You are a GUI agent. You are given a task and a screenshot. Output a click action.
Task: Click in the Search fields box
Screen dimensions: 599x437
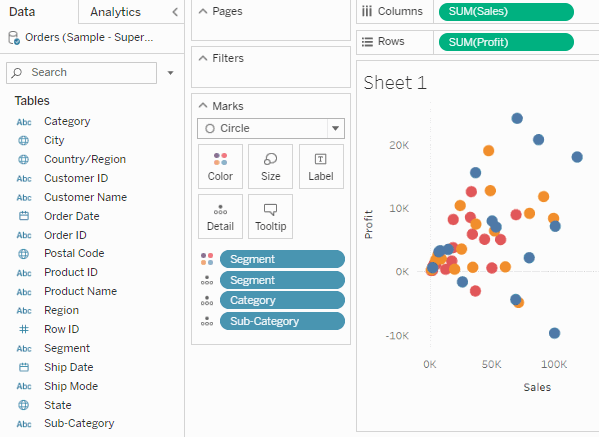81,73
